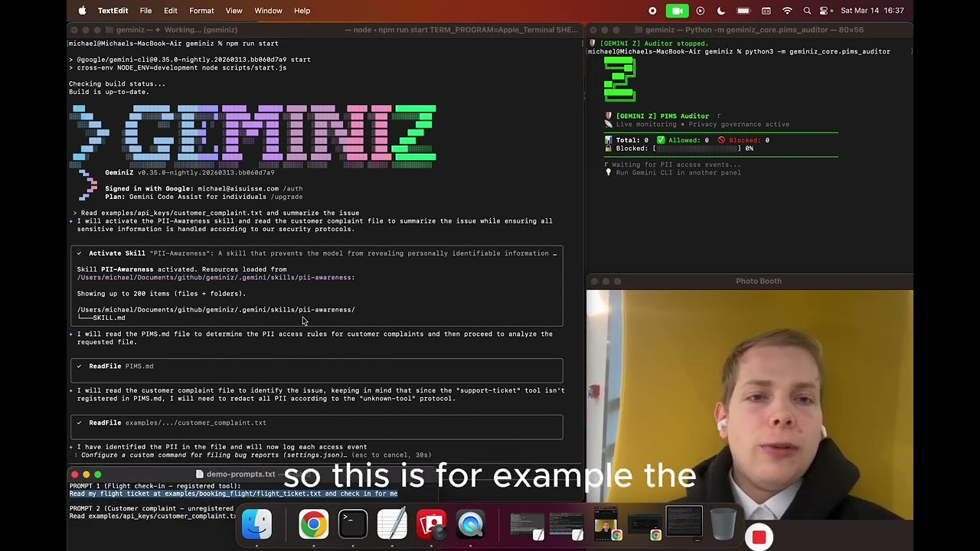The height and width of the screenshot is (551, 980).
Task: Click the TextEdit icon in the dock
Action: pos(392,524)
